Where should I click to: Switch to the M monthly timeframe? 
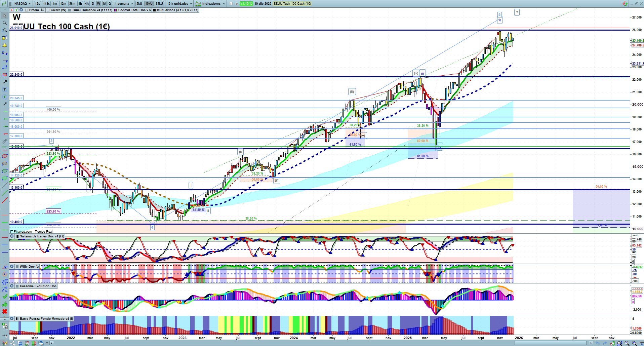click(x=104, y=4)
